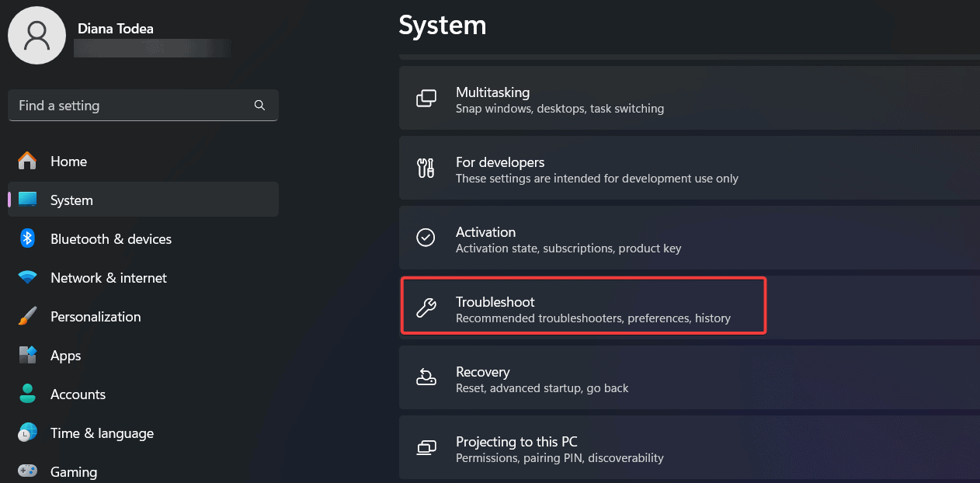Click the Recovery icon
The image size is (980, 483).
[x=426, y=378]
